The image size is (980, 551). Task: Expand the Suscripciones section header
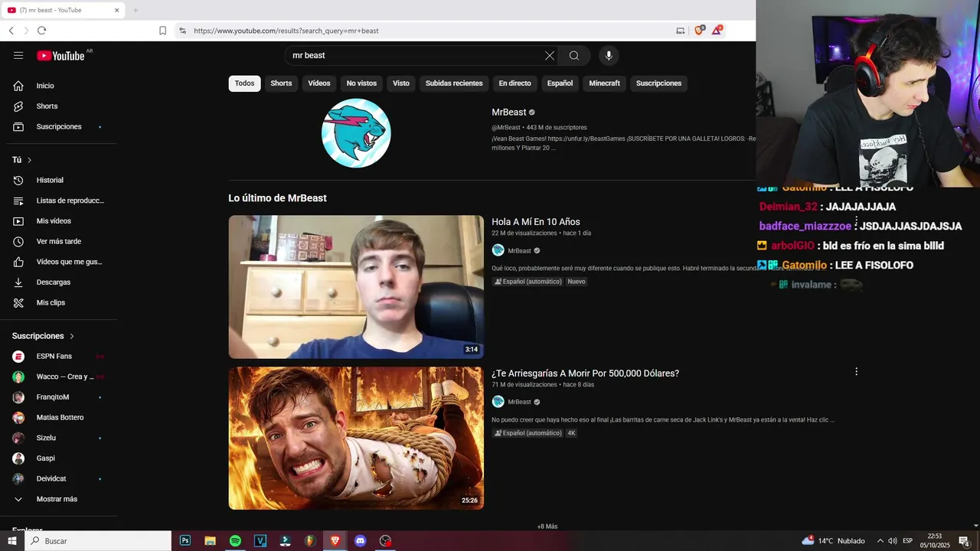point(44,336)
